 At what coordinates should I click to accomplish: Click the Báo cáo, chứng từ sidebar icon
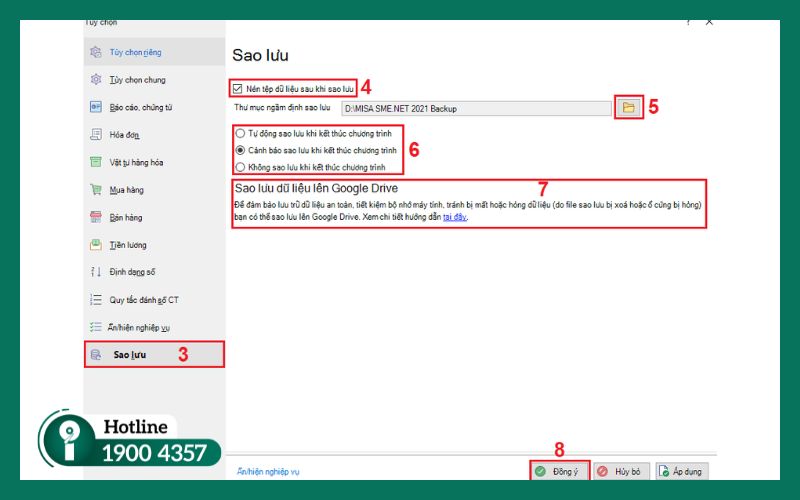96,107
